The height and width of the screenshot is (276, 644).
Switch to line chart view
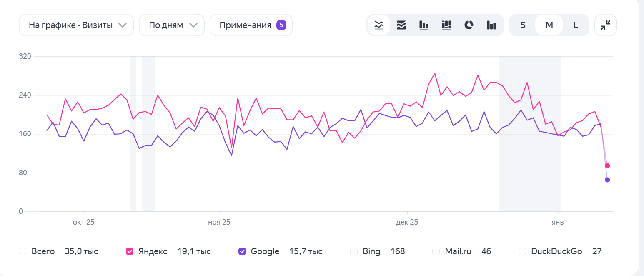coord(378,25)
